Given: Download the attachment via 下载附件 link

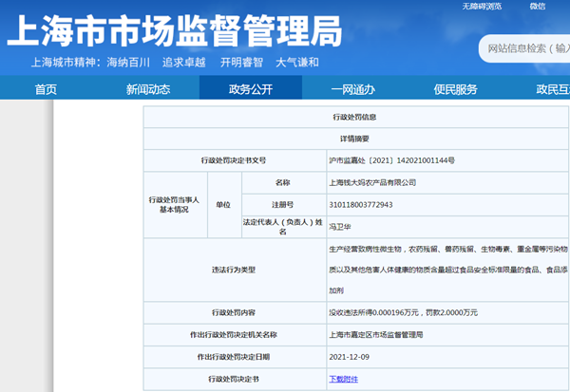Looking at the screenshot, I should (344, 379).
